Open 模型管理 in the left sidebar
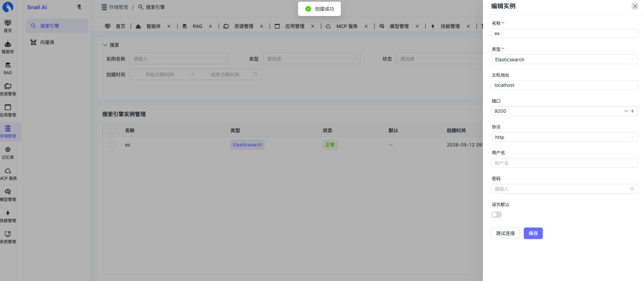This screenshot has width=644, height=281. 8,195
